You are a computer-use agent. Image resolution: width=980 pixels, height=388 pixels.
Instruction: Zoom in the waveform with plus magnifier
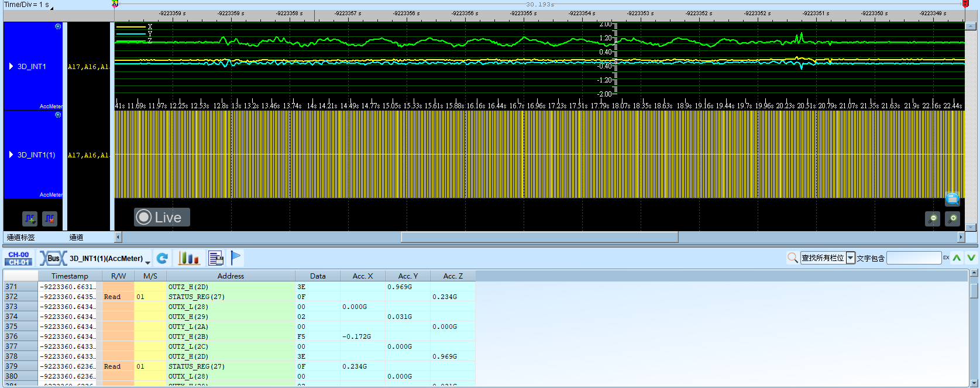click(953, 219)
